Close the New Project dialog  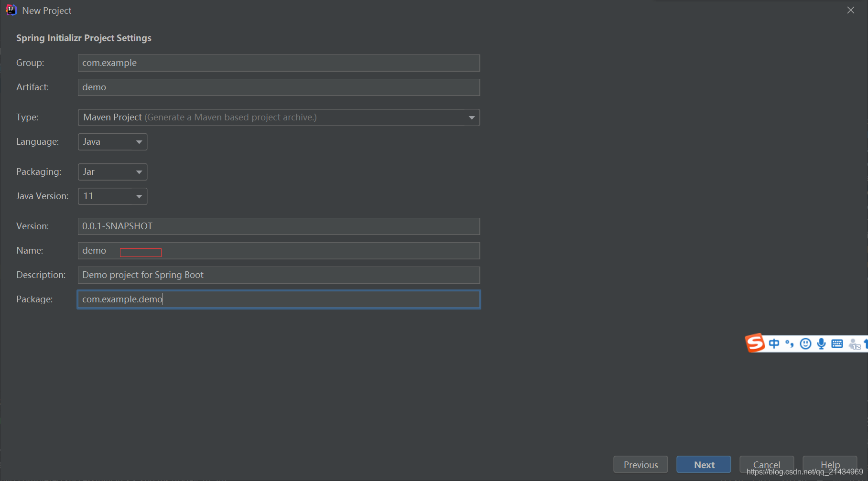[x=851, y=10]
